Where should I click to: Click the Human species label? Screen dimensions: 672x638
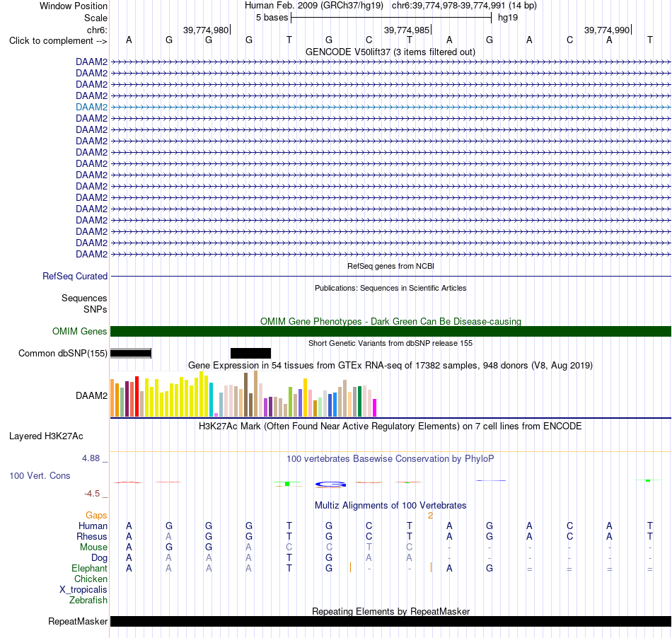click(x=93, y=526)
